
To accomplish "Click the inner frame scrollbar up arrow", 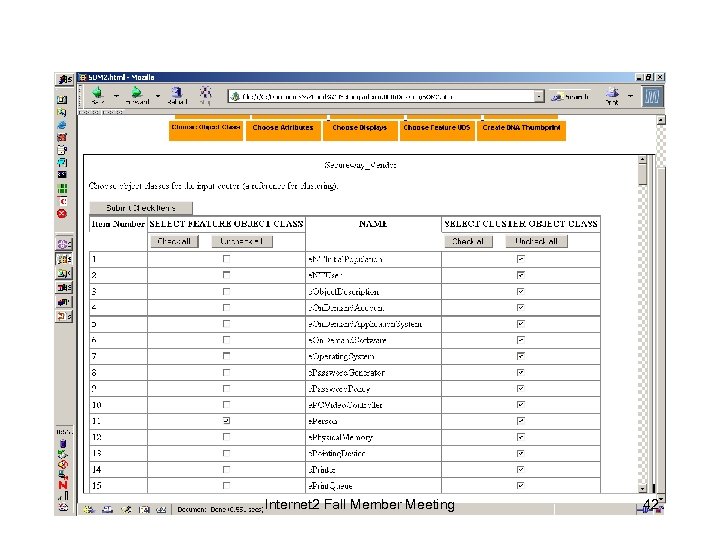I will click(642, 160).
